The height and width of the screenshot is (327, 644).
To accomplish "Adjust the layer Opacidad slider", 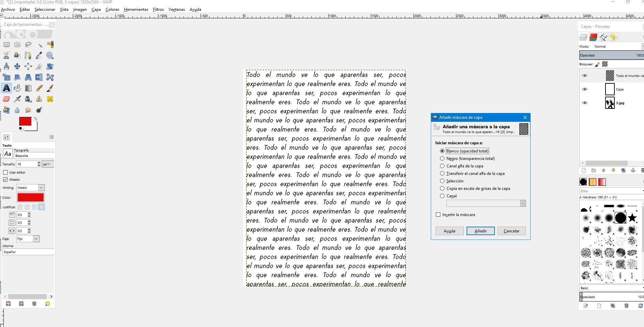I will click(x=612, y=55).
